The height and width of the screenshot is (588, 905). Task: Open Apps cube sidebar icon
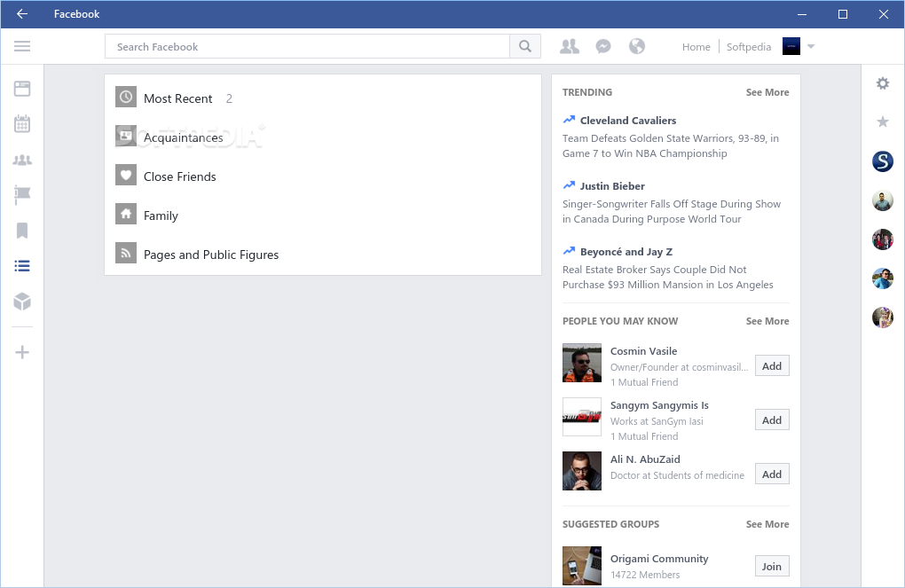(x=22, y=302)
